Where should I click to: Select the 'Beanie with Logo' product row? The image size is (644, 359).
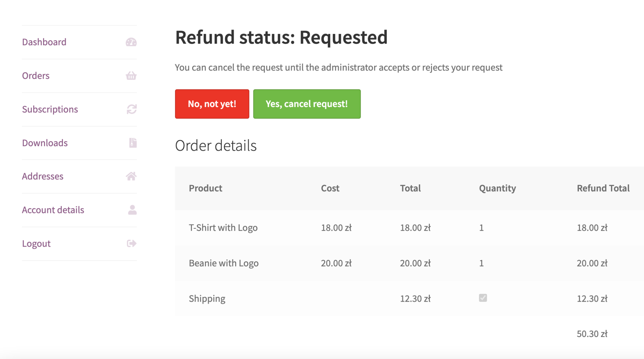pyautogui.click(x=224, y=263)
